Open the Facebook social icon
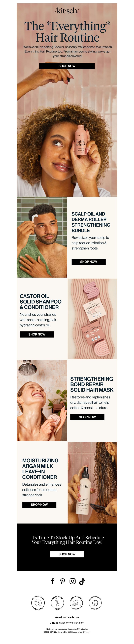 52,581
